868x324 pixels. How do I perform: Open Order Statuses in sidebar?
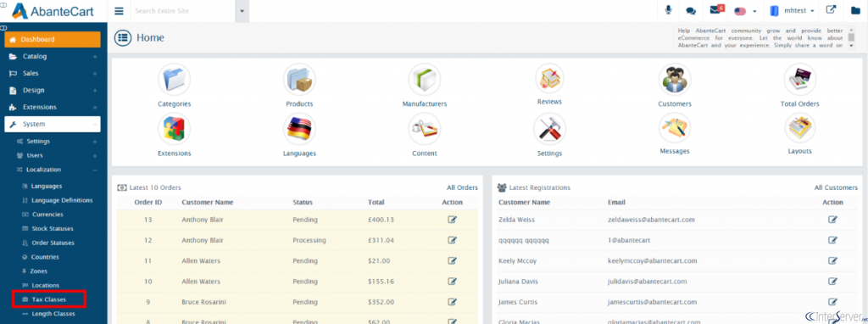47,243
